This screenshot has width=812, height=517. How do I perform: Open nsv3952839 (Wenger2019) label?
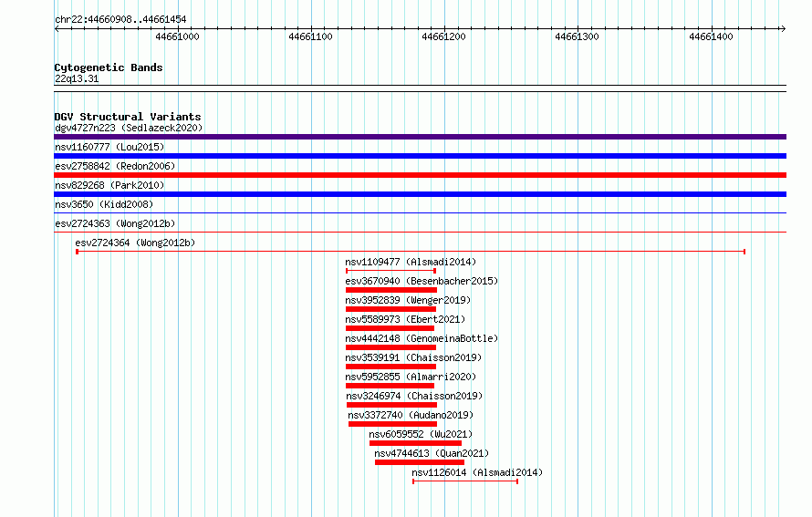[408, 300]
